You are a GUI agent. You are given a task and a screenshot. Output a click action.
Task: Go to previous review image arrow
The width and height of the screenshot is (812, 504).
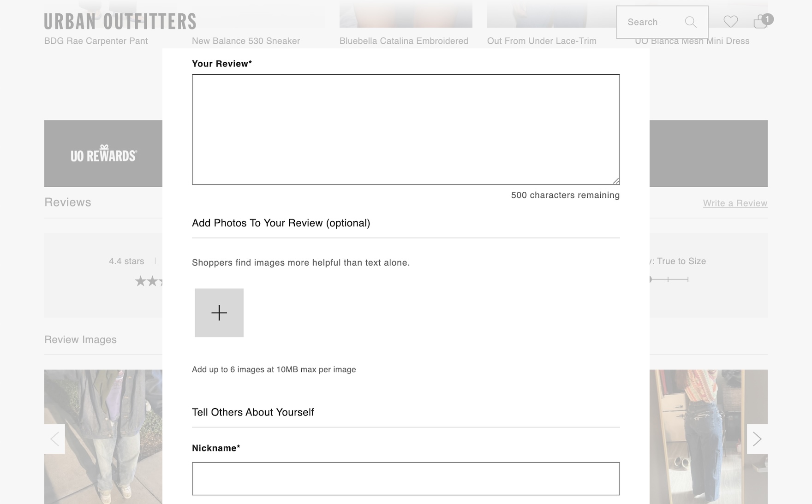[x=54, y=439]
